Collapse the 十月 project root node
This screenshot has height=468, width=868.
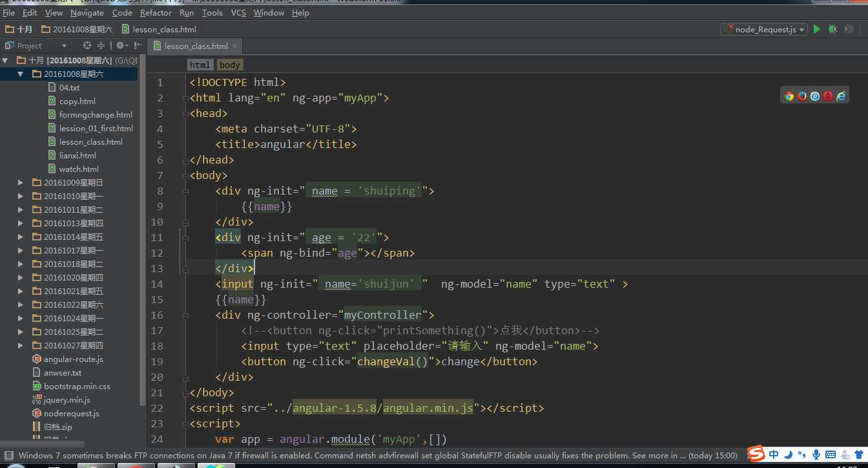pos(6,60)
